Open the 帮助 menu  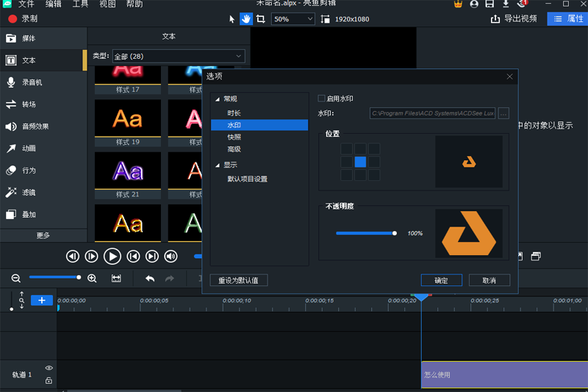[135, 4]
